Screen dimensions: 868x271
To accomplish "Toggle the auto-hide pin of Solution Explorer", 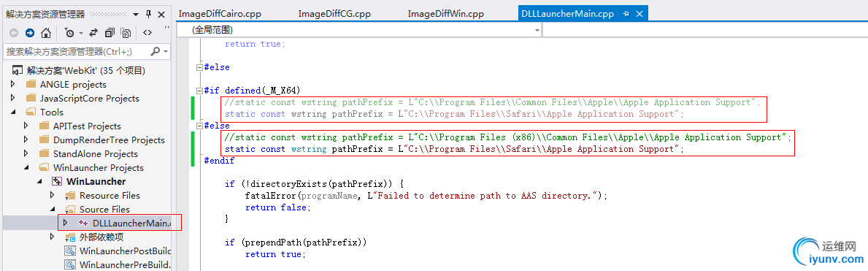I will coord(148,15).
